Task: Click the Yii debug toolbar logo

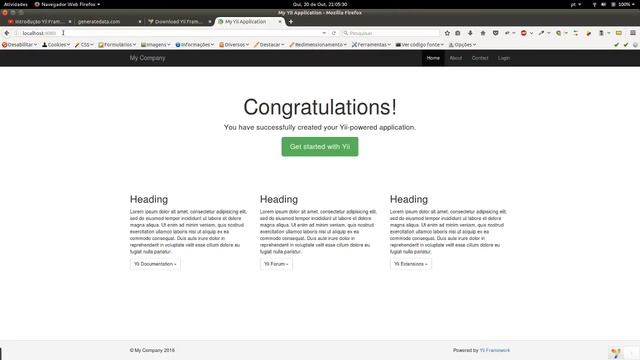Action: coord(616,353)
